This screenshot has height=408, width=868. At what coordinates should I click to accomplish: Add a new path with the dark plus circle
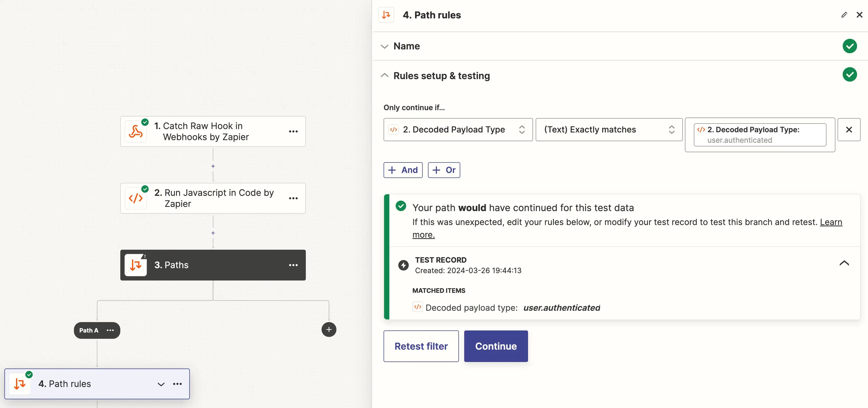[329, 329]
